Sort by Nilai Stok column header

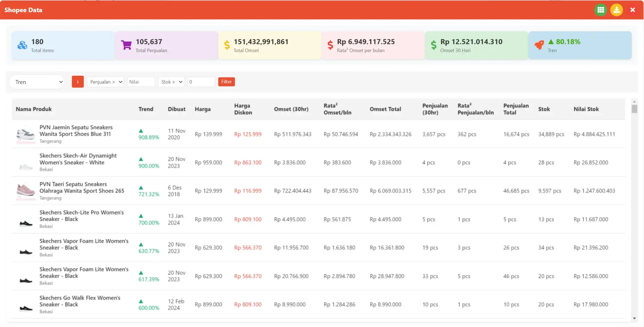(x=586, y=109)
